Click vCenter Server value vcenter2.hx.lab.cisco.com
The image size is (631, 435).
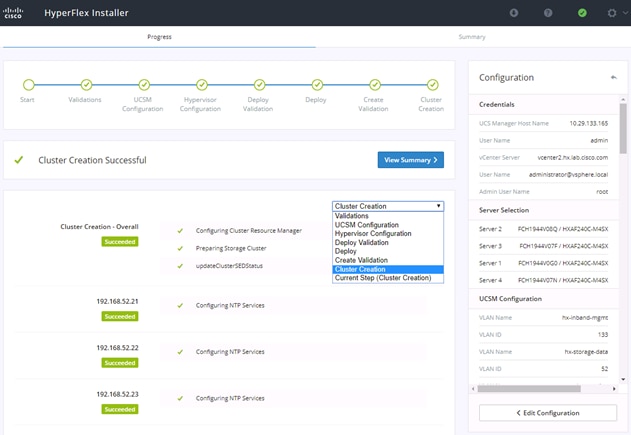click(x=573, y=158)
